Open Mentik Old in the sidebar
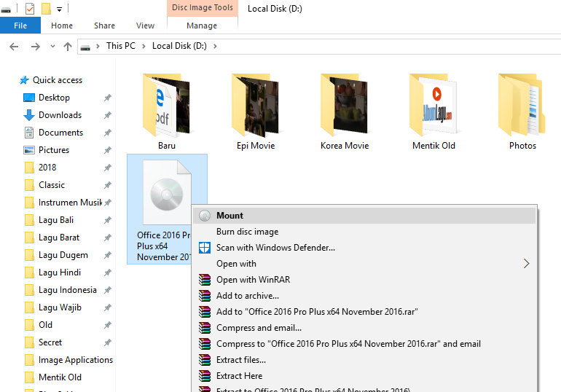Viewport: 561px width, 392px height. tap(60, 377)
